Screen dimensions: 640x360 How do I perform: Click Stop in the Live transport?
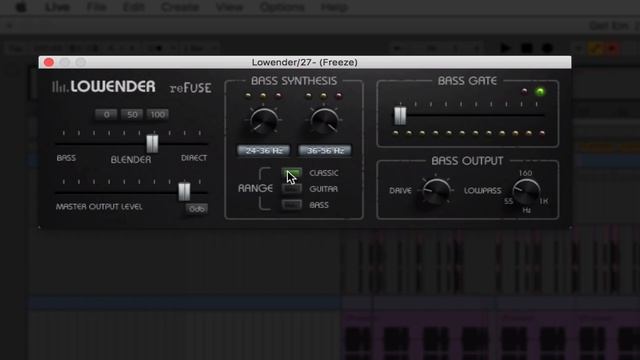(527, 48)
